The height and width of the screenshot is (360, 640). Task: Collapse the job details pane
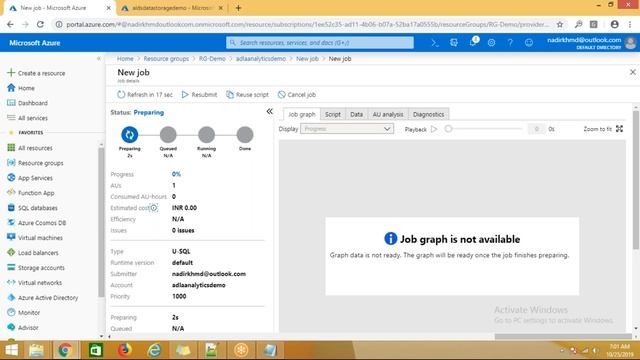pos(269,111)
